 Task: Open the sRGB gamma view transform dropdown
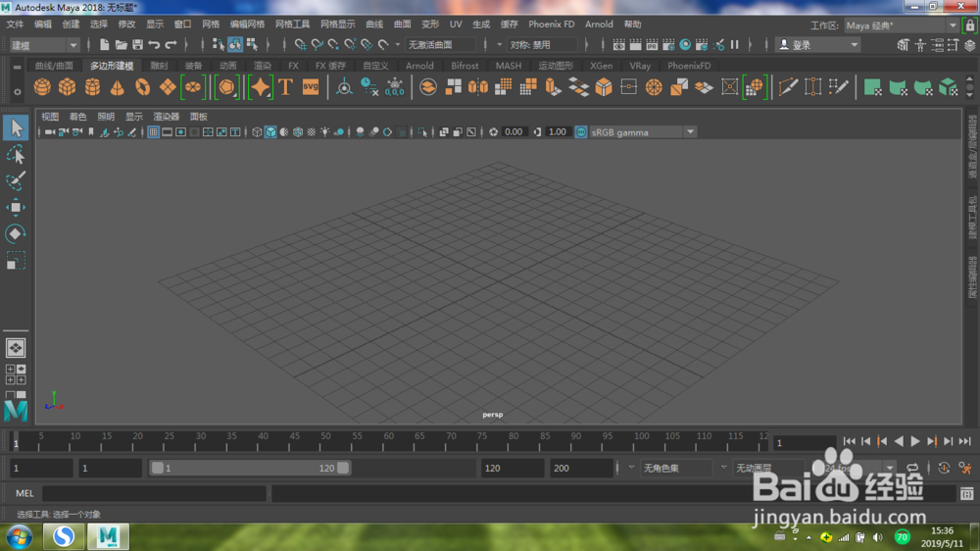point(643,132)
